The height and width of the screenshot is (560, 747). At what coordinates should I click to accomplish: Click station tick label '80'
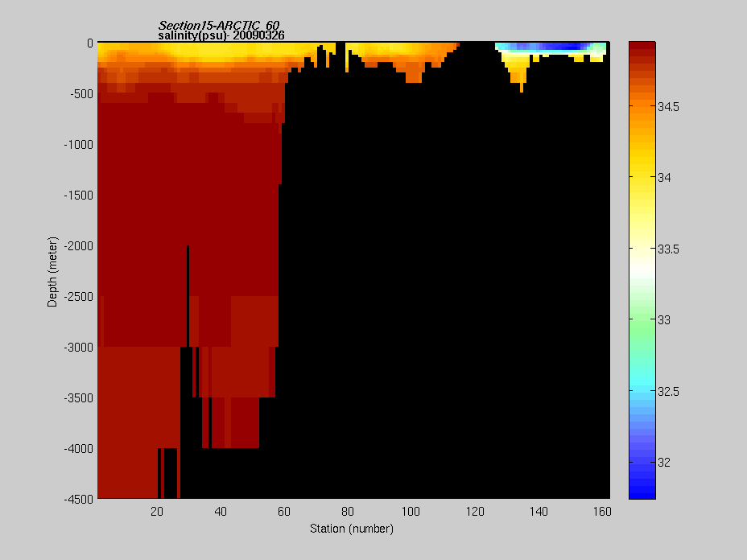[347, 512]
